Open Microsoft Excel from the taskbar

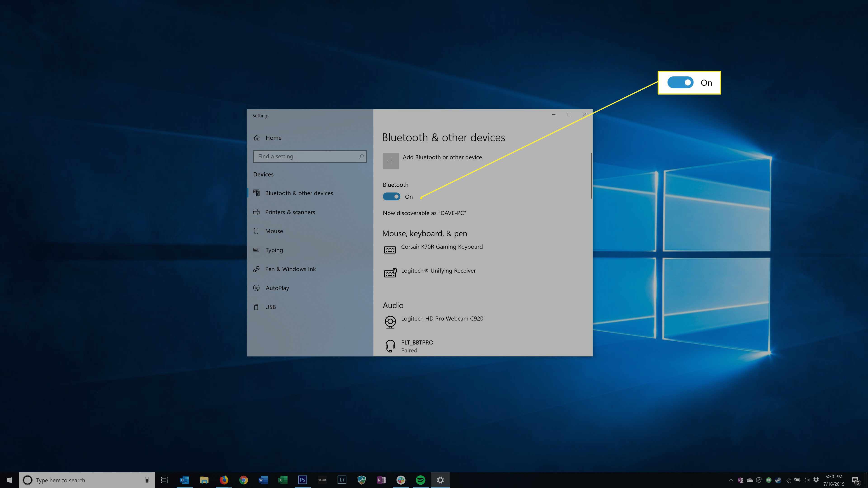(x=283, y=480)
